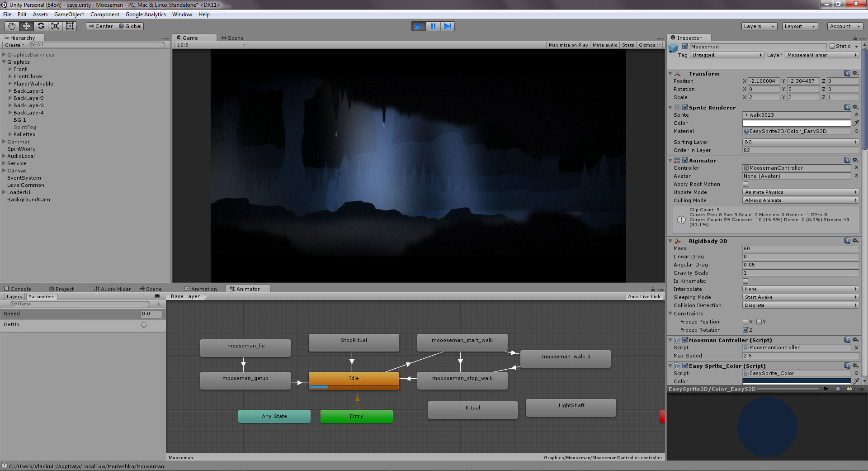This screenshot has height=471, width=868.
Task: Open the Sorting Layer dropdown
Action: pos(800,142)
